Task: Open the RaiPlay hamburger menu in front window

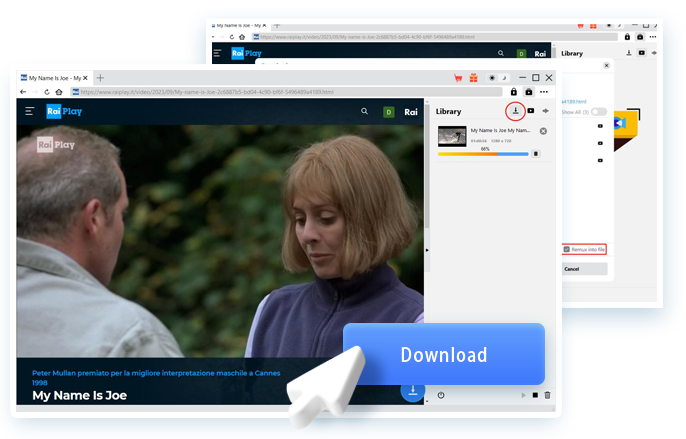Action: (x=30, y=111)
